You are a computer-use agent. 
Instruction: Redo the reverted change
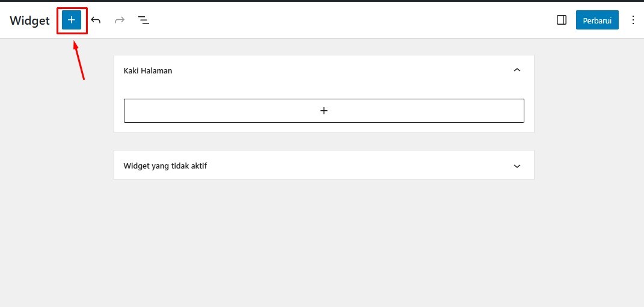[120, 20]
